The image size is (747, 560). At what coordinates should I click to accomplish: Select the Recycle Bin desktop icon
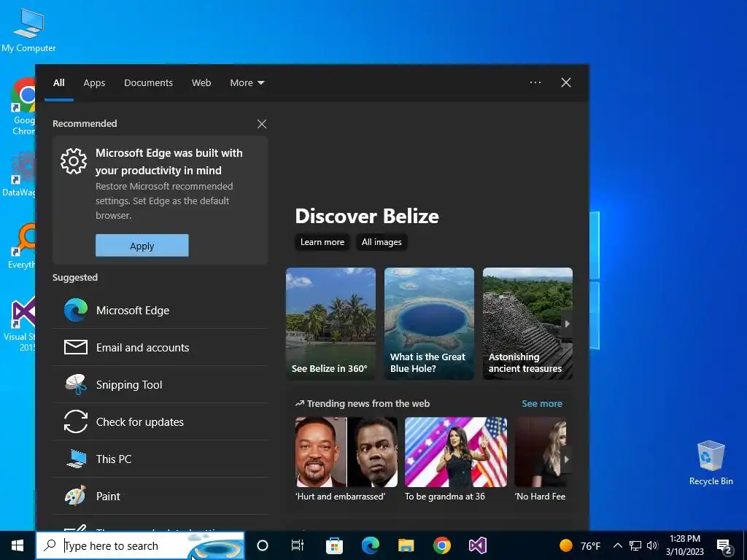click(x=711, y=463)
